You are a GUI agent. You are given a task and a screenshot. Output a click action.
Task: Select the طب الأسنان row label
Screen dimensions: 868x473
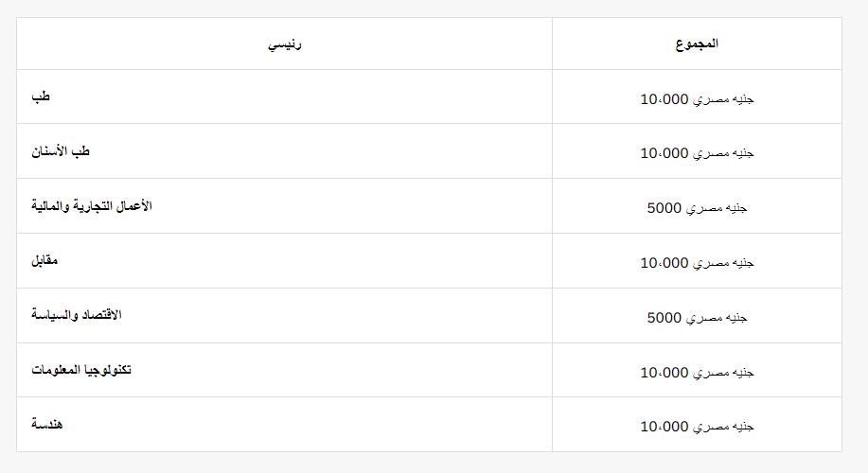coord(61,151)
